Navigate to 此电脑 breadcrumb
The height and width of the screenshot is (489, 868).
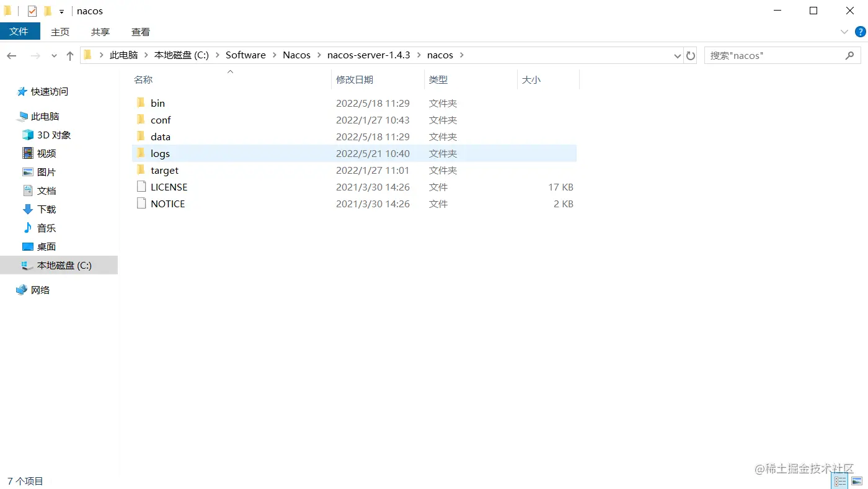pyautogui.click(x=123, y=55)
